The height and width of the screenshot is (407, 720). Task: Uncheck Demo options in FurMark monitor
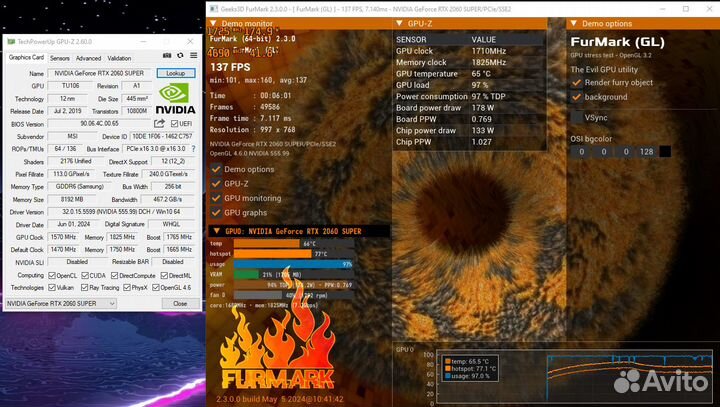point(216,169)
